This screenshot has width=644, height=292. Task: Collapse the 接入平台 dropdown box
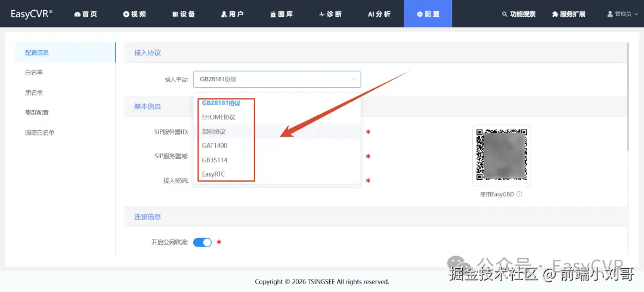click(x=277, y=79)
